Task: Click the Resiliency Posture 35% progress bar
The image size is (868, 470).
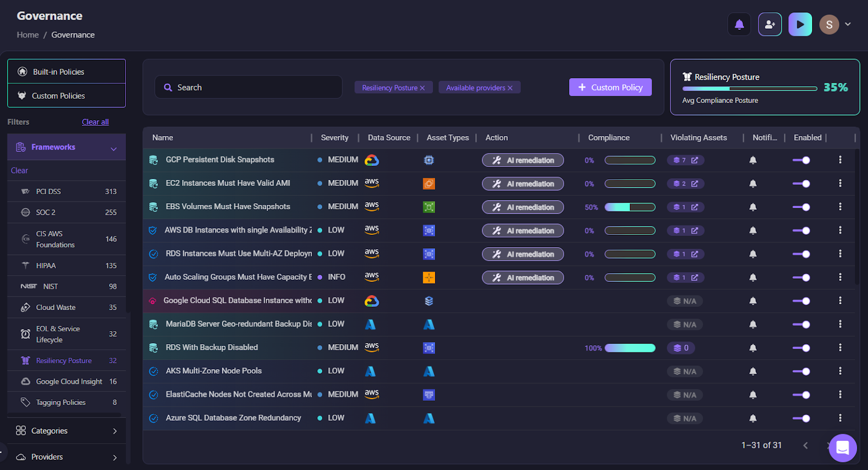Action: [x=750, y=88]
